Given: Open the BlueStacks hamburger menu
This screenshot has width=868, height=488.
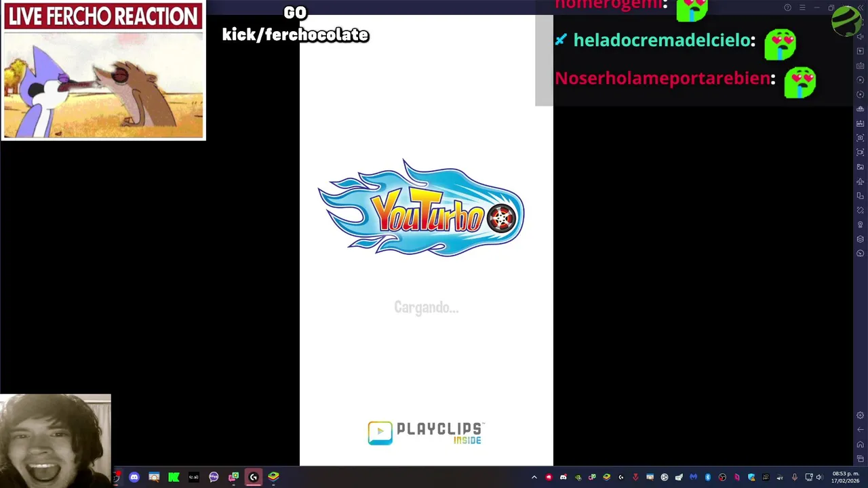Looking at the screenshot, I should (x=802, y=8).
